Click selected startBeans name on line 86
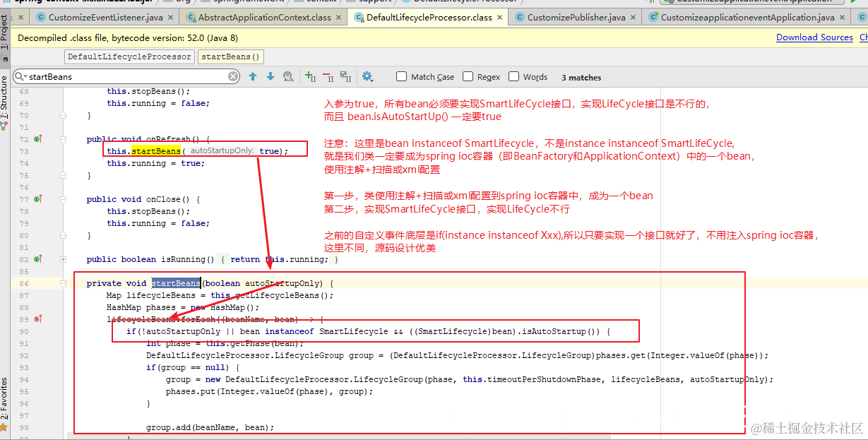Viewport: 868px width, 440px height. point(176,283)
